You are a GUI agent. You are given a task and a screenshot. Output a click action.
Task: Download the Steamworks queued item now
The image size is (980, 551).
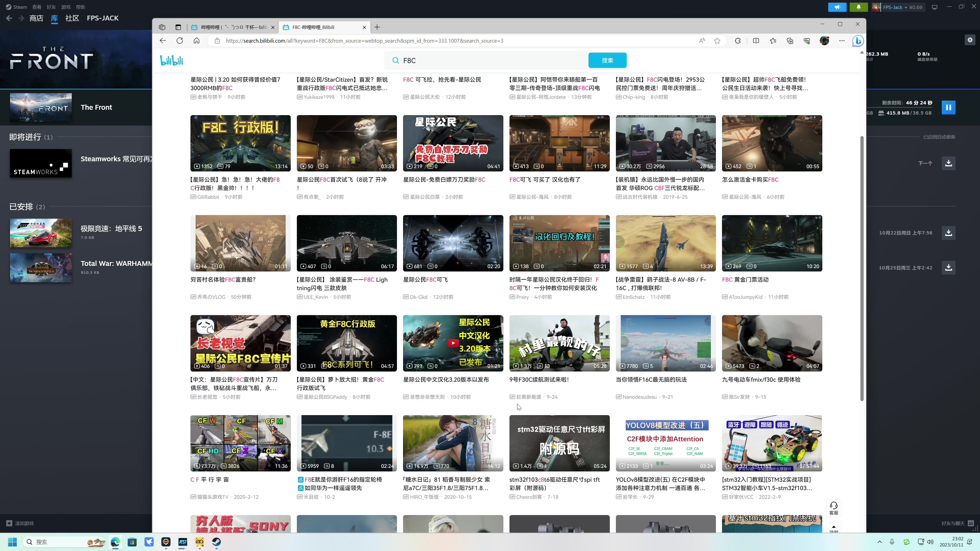[948, 163]
